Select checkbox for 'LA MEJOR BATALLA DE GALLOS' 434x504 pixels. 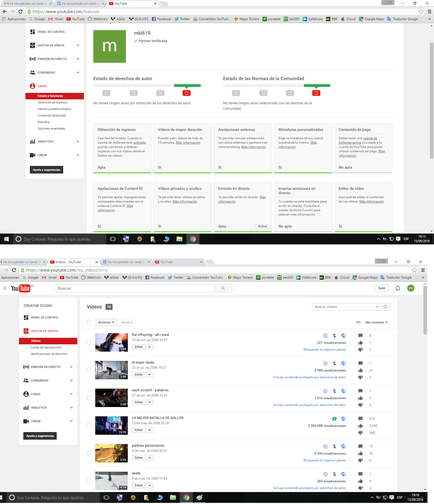pyautogui.click(x=89, y=425)
